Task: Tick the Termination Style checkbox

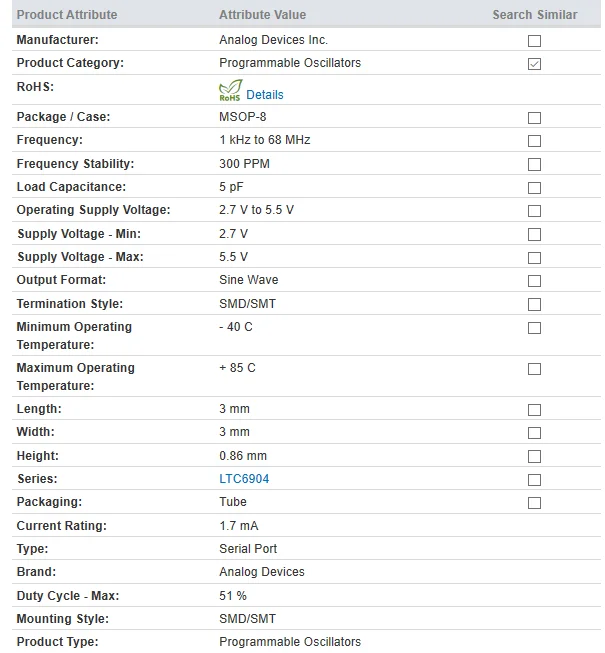Action: [x=534, y=304]
